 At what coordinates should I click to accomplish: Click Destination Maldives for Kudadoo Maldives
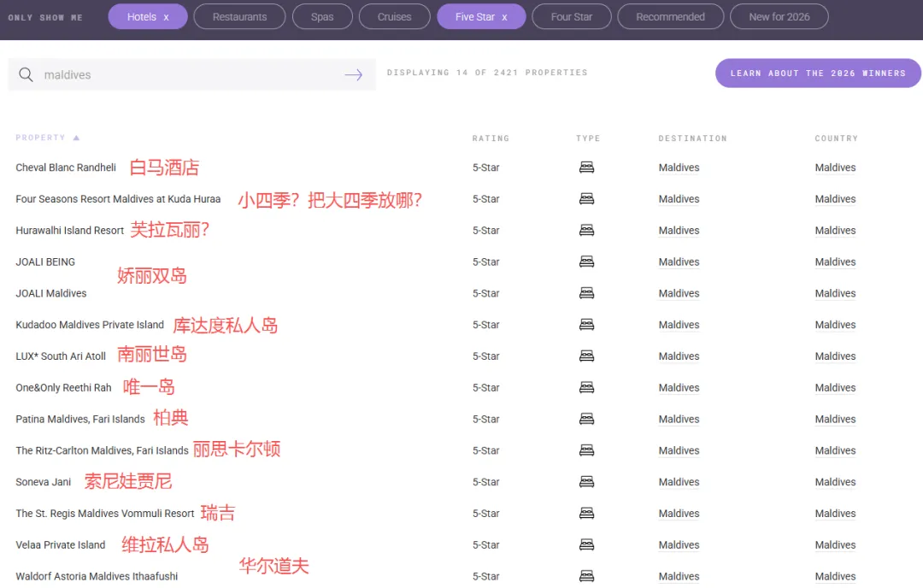679,324
